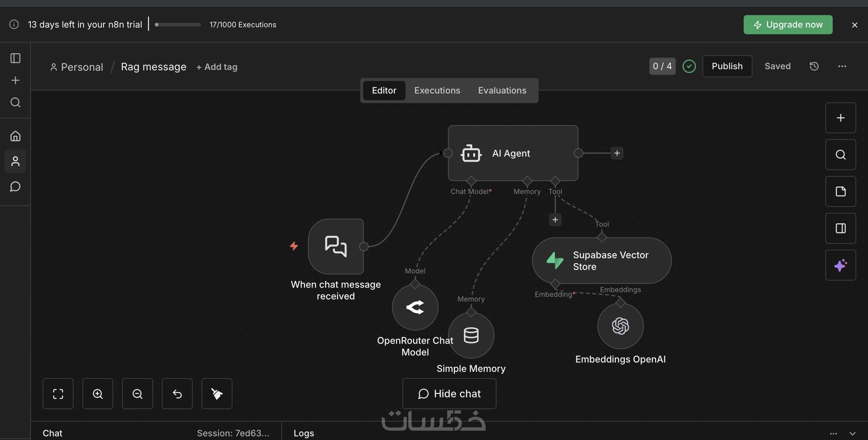
Task: Click Upgrade now button
Action: 788,25
